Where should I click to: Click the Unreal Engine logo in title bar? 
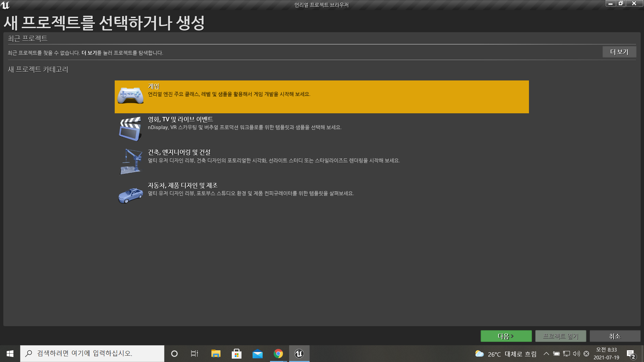pos(5,5)
